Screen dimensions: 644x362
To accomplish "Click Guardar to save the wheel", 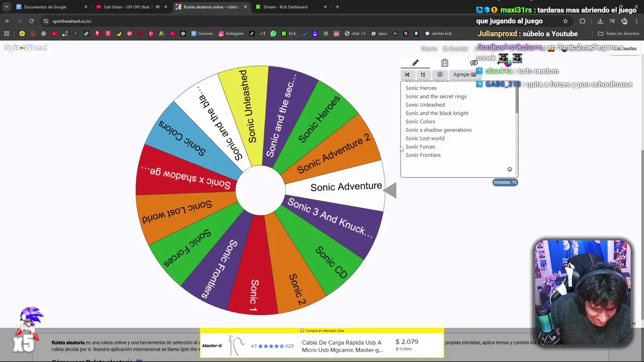I will 455,48.
